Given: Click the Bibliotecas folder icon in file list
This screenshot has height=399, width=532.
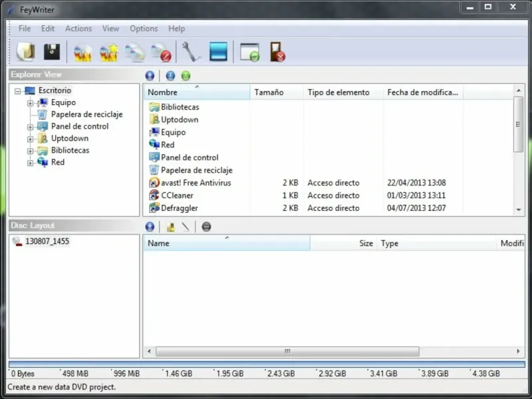Looking at the screenshot, I should pos(154,107).
